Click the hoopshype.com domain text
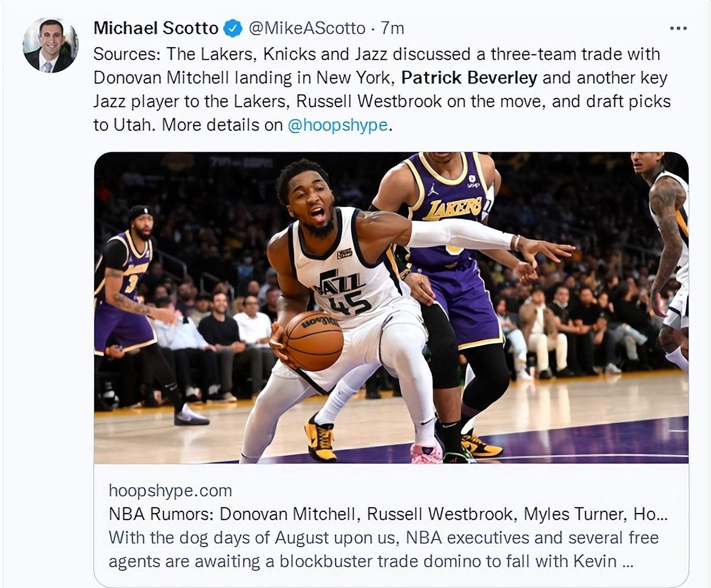The height and width of the screenshot is (588, 711). click(170, 491)
